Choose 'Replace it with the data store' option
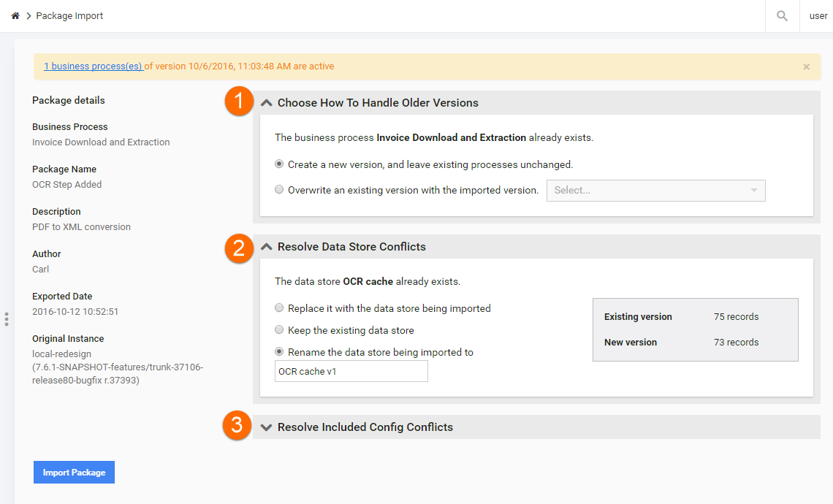833x504 pixels. 279,308
